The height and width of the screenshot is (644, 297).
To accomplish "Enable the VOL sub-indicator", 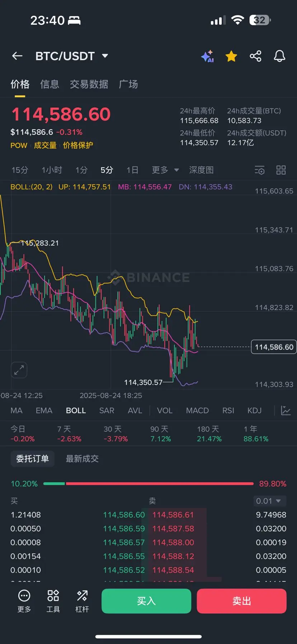I will tap(165, 410).
